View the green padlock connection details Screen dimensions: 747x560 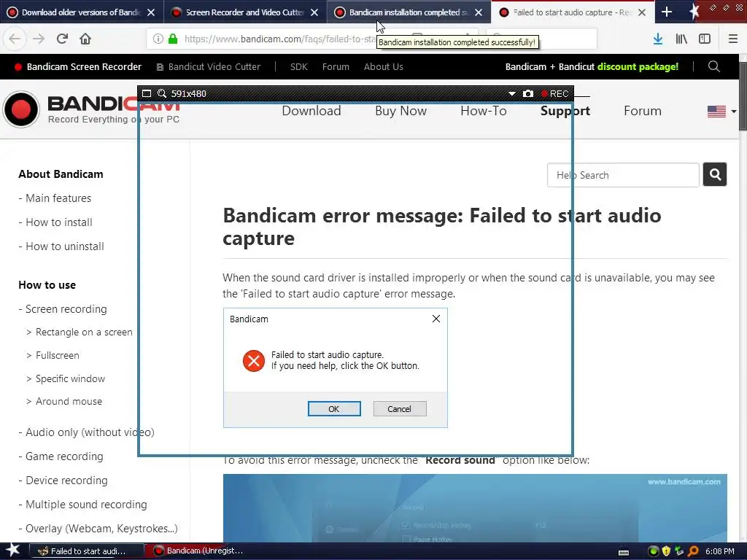[174, 39]
